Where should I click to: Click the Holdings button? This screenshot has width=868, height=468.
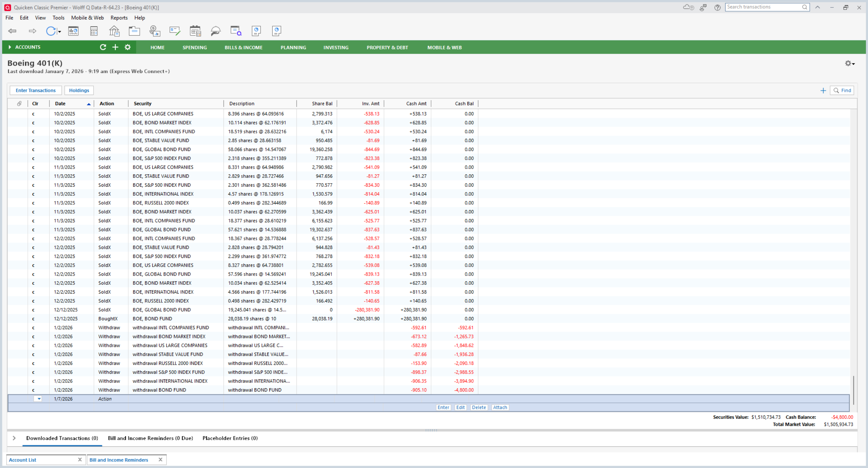(x=79, y=90)
